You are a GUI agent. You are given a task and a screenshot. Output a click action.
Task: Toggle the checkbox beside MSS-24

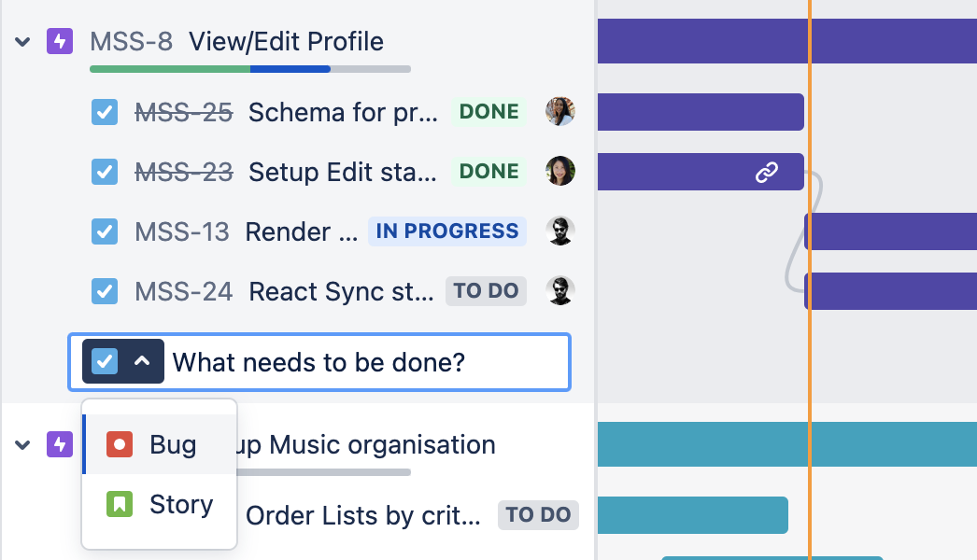coord(105,291)
